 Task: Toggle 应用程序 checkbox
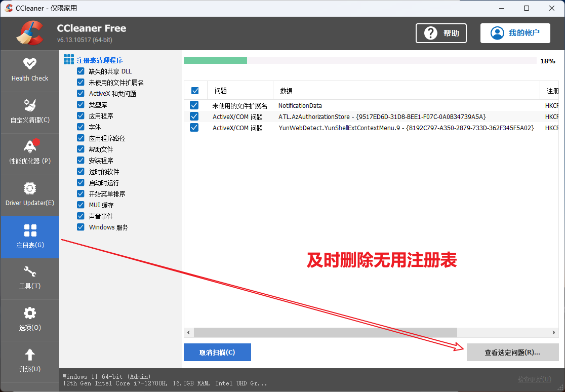(x=80, y=116)
